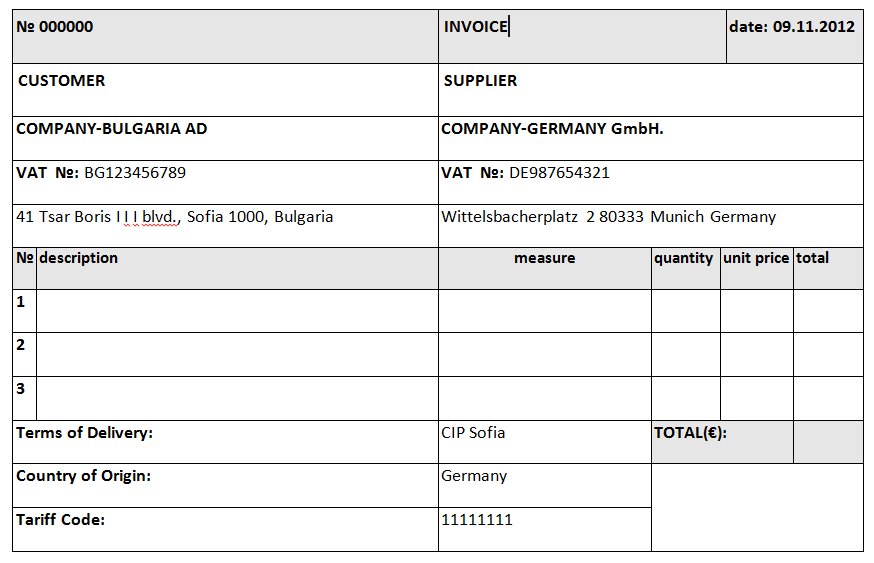Click the COMPANY-GERMANY GmbH. name
The image size is (874, 563).
[x=552, y=129]
